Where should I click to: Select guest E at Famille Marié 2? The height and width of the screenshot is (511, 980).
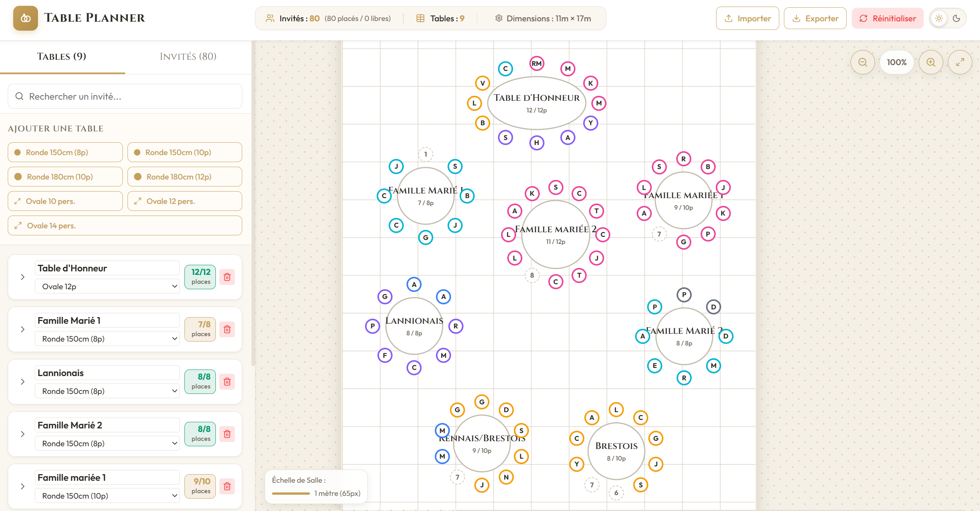(654, 366)
